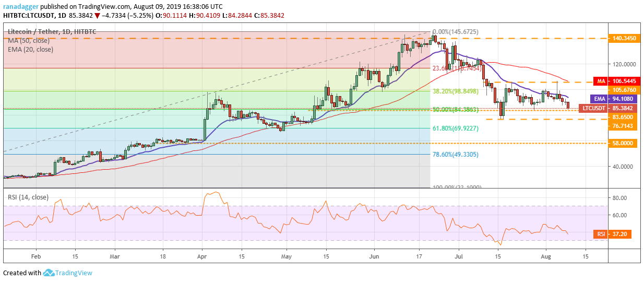Viewport: 644px width, 282px height.
Task: Click the 38.20%(98.8498) Fibonacci label
Action: click(x=456, y=91)
